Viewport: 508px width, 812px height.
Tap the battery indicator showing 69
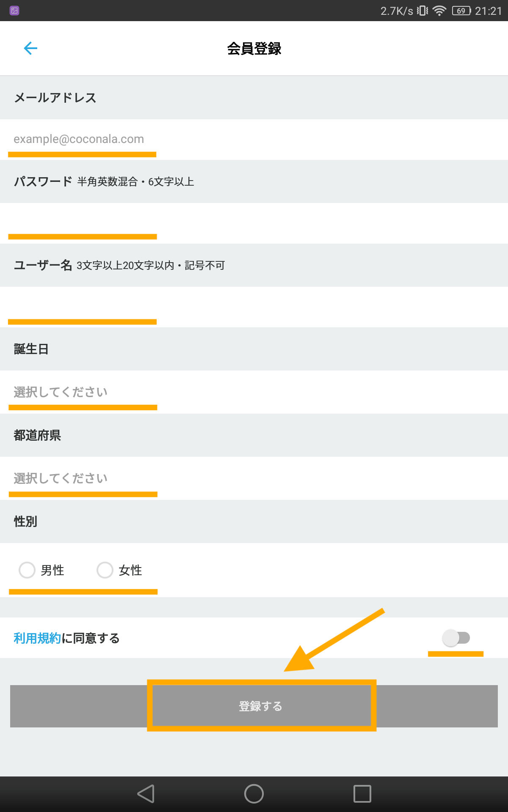pos(461,11)
